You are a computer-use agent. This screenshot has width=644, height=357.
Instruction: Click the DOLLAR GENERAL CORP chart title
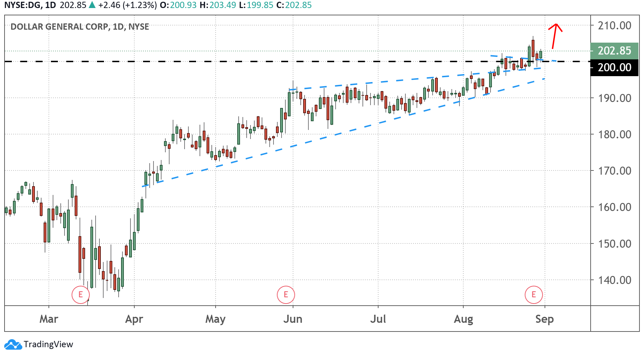coord(80,27)
